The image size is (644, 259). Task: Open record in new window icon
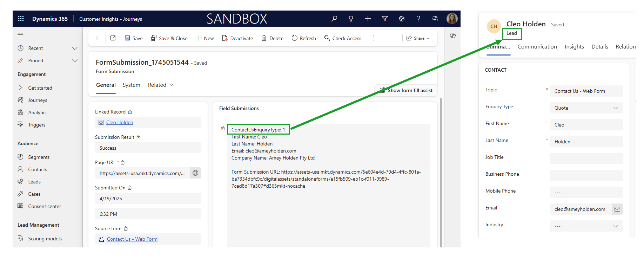[x=113, y=38]
